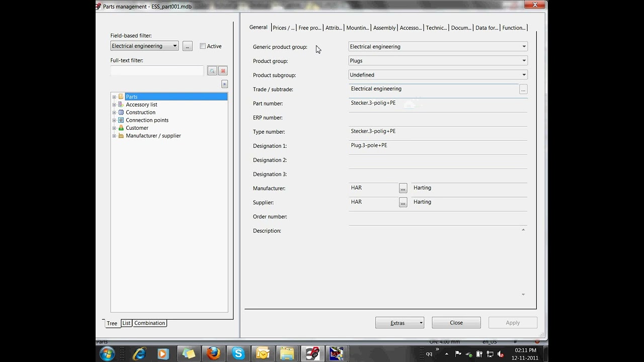
Task: Expand the Parts tree node
Action: [x=114, y=97]
